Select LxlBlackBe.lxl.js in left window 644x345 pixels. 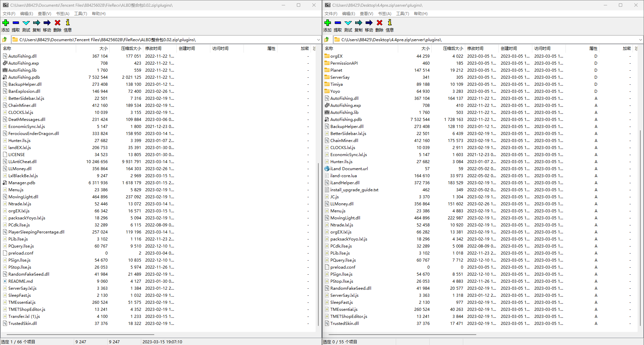[23, 176]
